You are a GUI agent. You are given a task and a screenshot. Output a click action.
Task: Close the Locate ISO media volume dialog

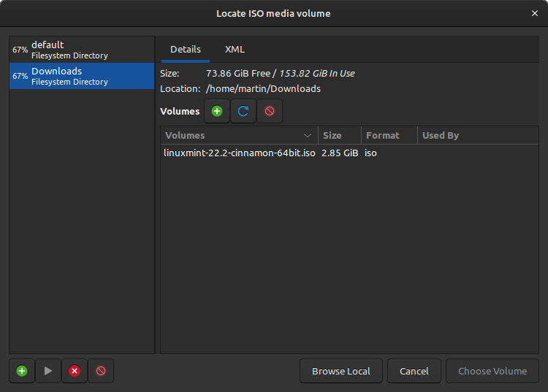534,13
